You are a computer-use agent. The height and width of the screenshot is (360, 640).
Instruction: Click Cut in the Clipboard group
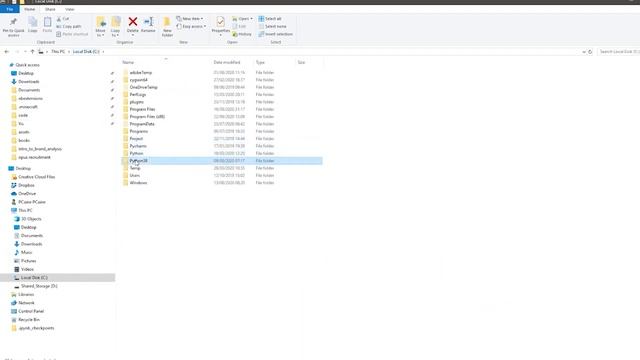point(63,19)
